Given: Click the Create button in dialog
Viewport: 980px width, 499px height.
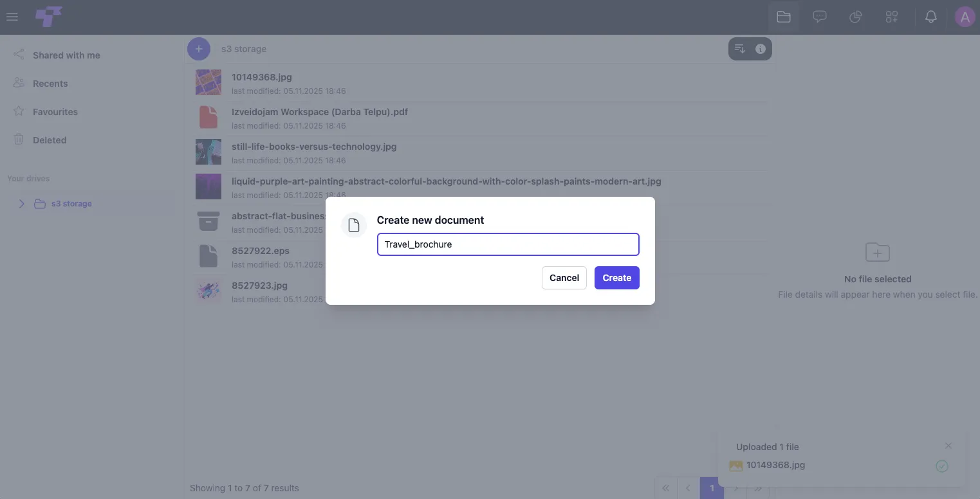Looking at the screenshot, I should click(616, 278).
